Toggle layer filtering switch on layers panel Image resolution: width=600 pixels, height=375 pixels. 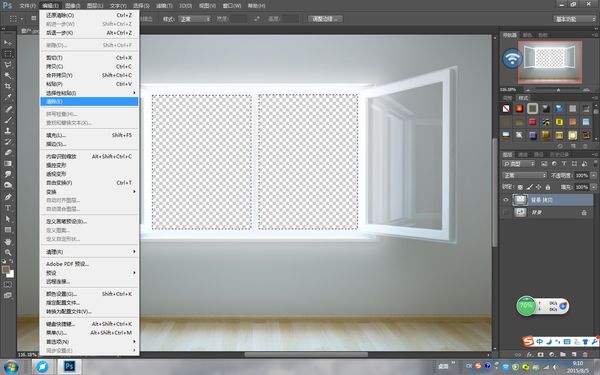(x=595, y=164)
